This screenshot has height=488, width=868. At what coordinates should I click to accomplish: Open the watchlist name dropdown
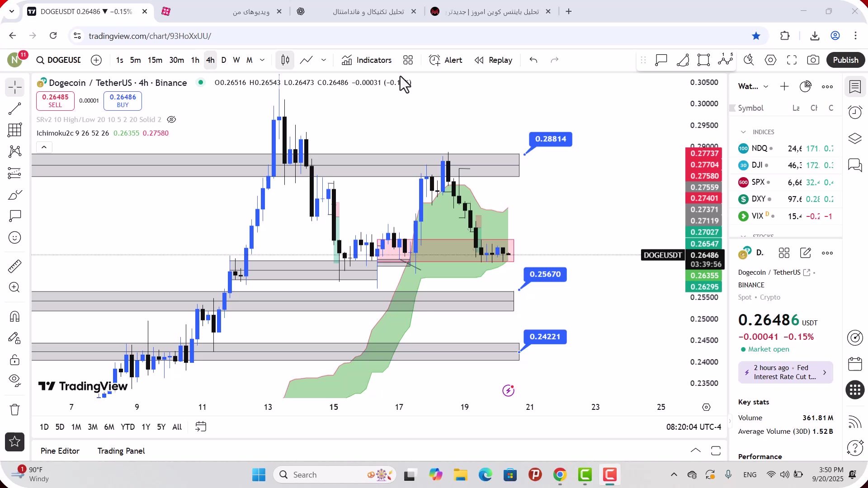pos(753,86)
